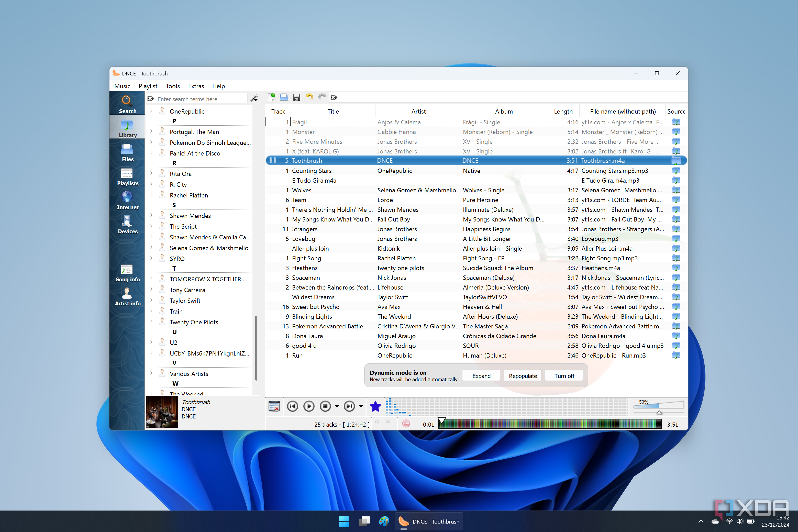This screenshot has height=532, width=798.
Task: Open stop button dropdown arrow
Action: point(337,406)
